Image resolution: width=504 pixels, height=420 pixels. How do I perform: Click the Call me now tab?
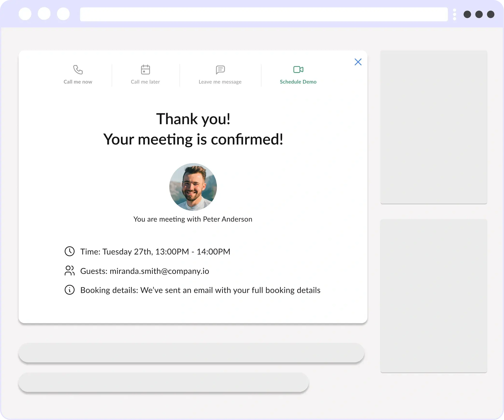pos(77,74)
